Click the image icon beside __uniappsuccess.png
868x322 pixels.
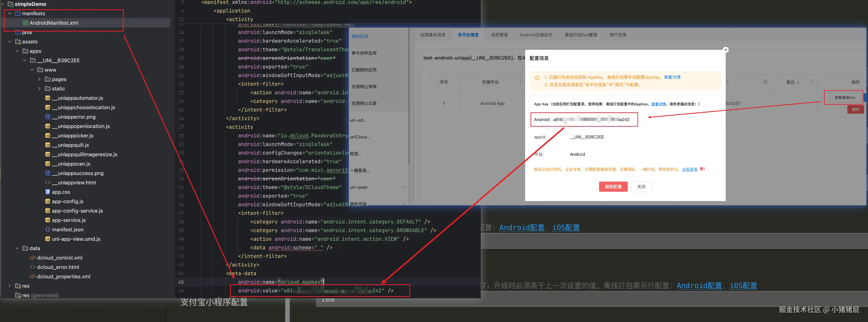[x=48, y=173]
